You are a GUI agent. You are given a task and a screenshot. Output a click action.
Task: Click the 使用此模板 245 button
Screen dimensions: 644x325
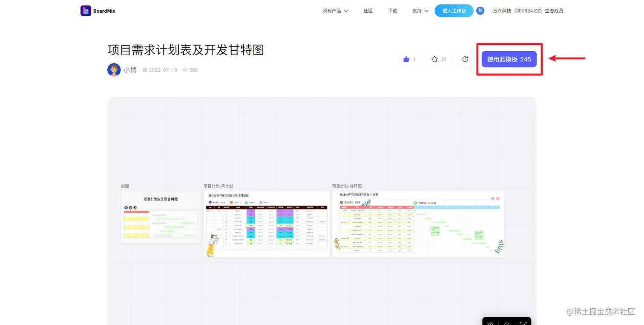[509, 59]
